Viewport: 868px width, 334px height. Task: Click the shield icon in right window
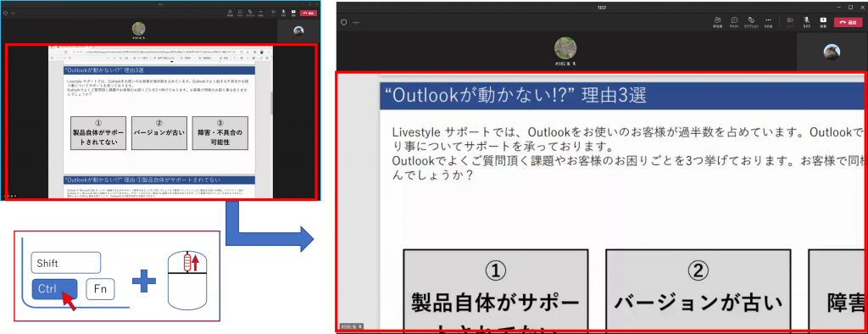coord(343,22)
